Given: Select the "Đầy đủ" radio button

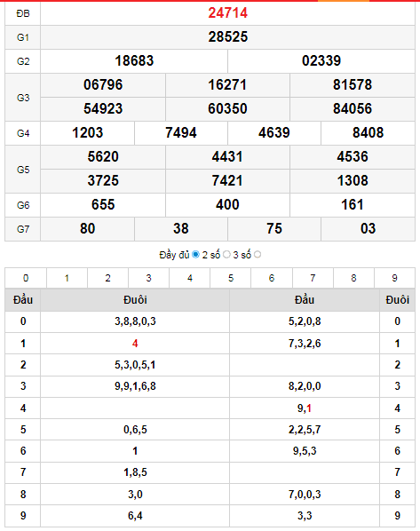Looking at the screenshot, I should pyautogui.click(x=195, y=254).
